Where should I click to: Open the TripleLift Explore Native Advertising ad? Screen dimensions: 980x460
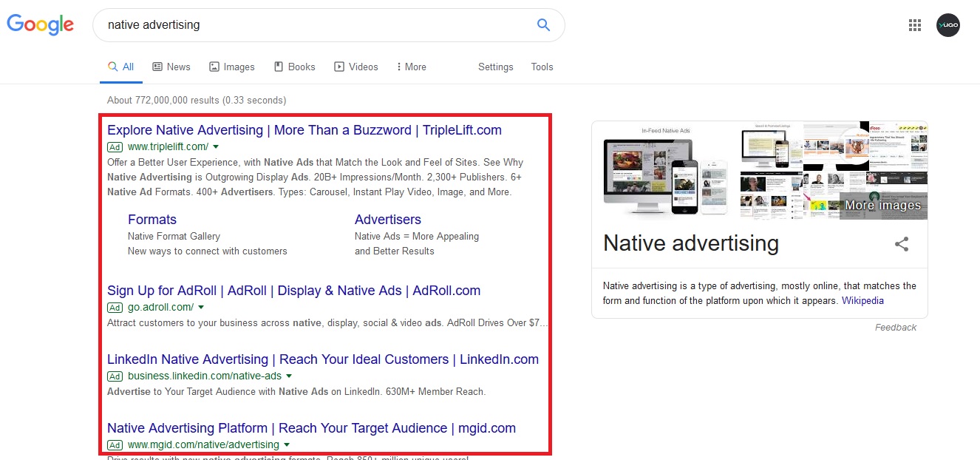pyautogui.click(x=304, y=130)
